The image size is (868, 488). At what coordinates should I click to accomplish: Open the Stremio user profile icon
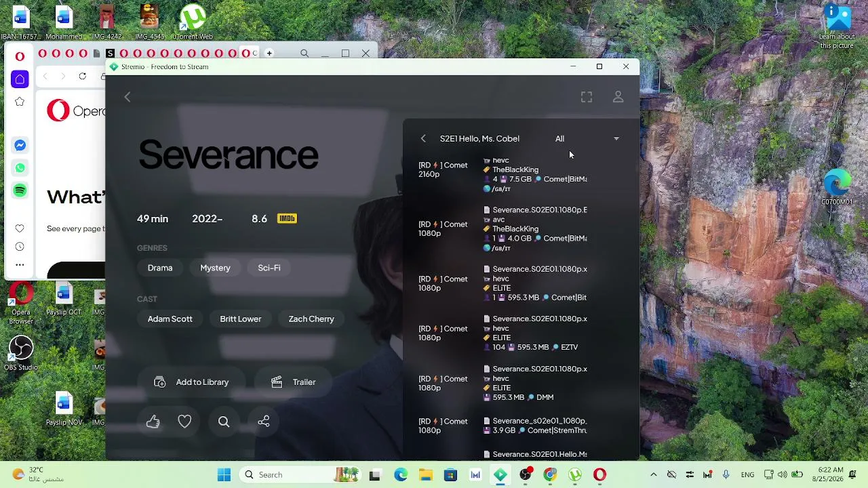[618, 97]
